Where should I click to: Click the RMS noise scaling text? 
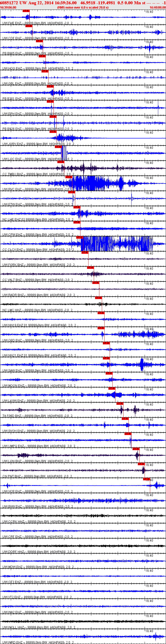pyautogui.click(x=83, y=8)
